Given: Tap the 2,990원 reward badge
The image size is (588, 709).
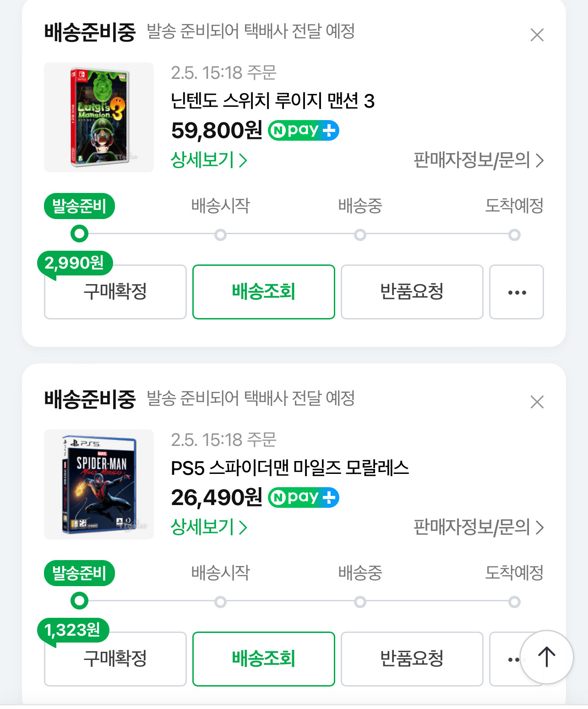Looking at the screenshot, I should pyautogui.click(x=75, y=263).
